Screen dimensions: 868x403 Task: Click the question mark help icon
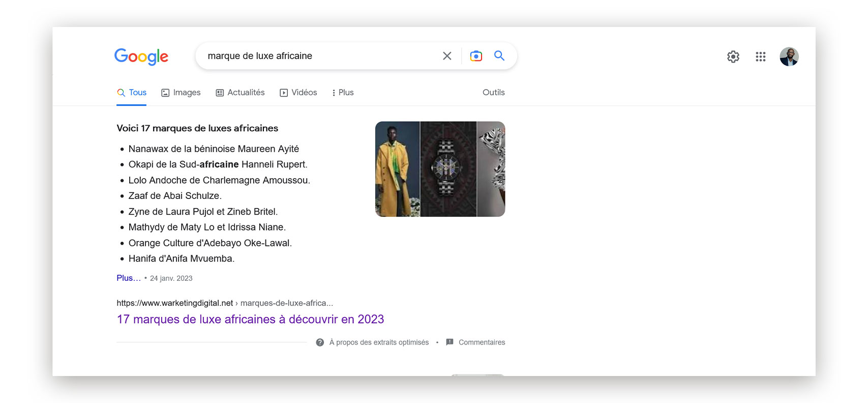coord(320,342)
